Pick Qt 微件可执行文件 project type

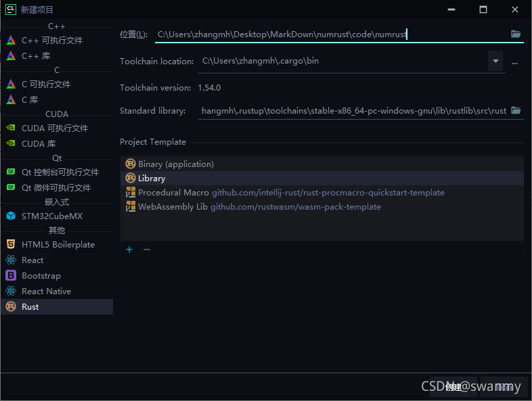coord(57,188)
